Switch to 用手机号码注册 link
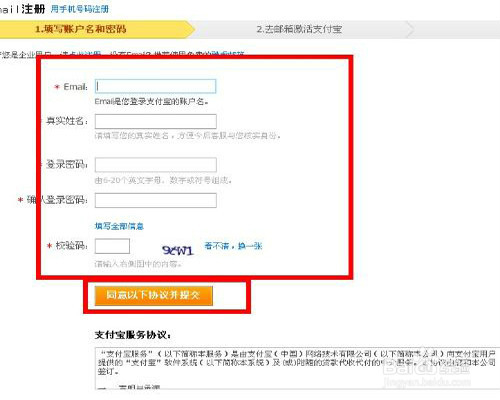This screenshot has height=400, width=500. point(80,9)
